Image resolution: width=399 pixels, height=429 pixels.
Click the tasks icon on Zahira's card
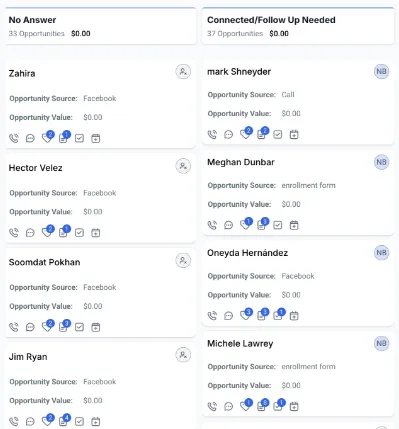point(79,138)
